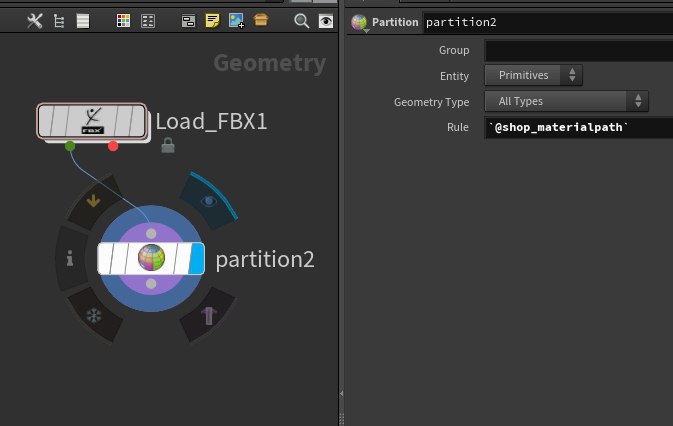Click the Group parameter label
This screenshot has width=673, height=426.
point(454,50)
